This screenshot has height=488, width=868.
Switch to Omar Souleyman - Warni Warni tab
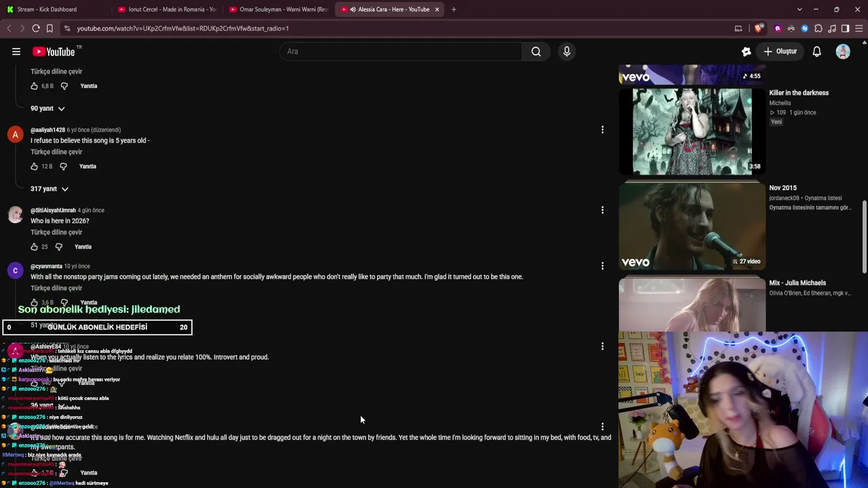(278, 9)
